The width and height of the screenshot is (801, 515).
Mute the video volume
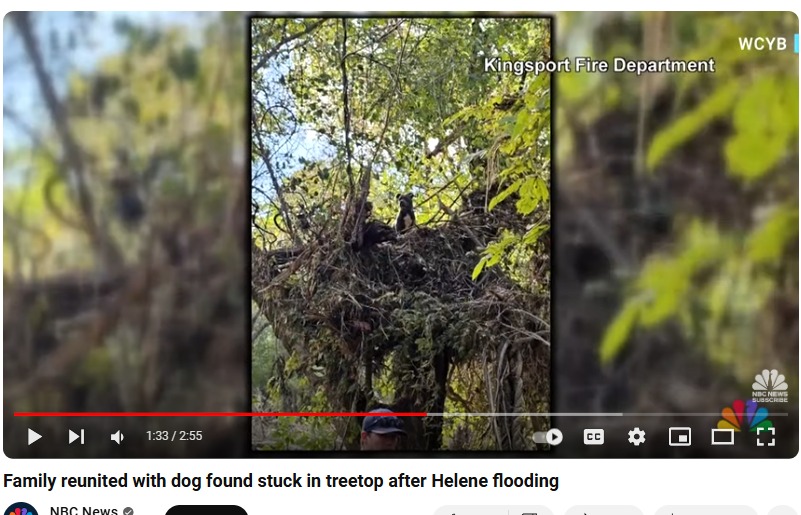click(x=117, y=437)
